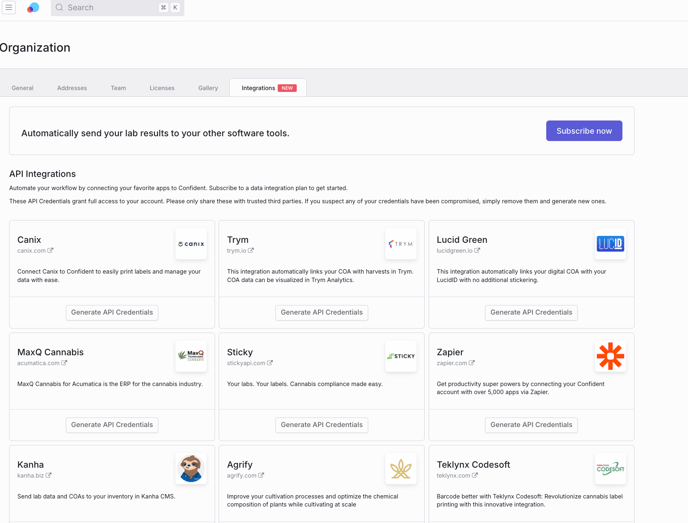The height and width of the screenshot is (523, 688).
Task: Open the hamburger menu icon
Action: 8,7
